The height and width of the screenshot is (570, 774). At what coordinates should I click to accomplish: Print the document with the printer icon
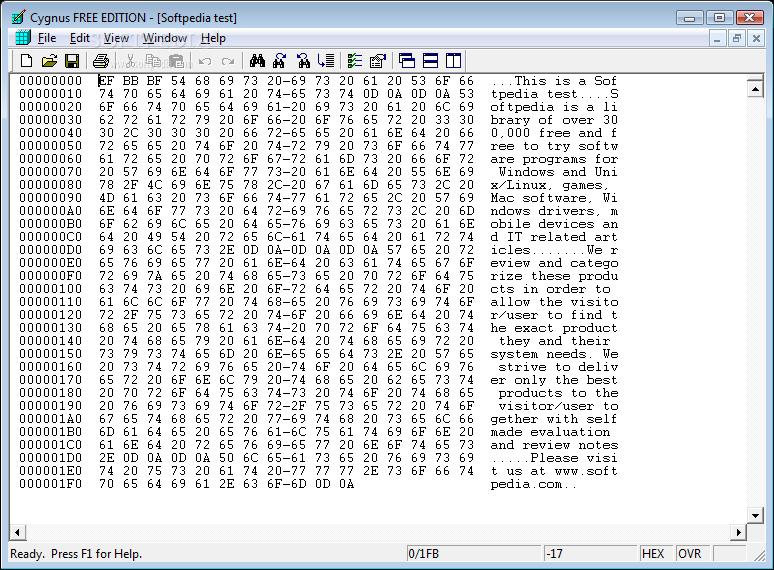coord(101,61)
